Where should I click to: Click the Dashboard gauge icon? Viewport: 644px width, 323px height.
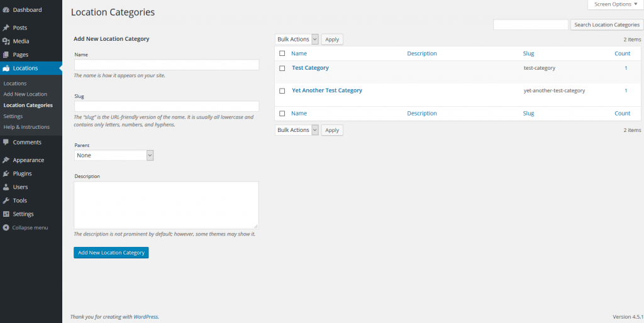pos(6,10)
